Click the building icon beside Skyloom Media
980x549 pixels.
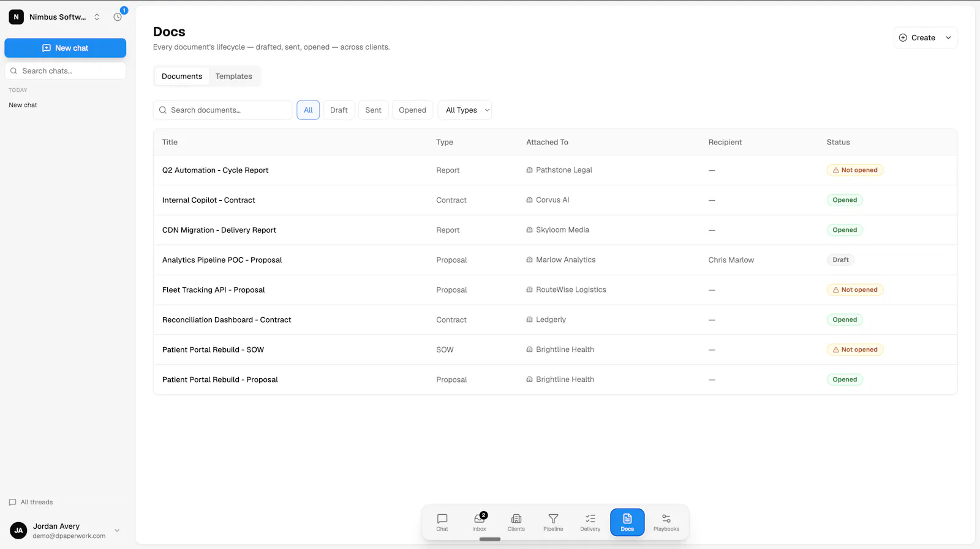click(x=530, y=230)
